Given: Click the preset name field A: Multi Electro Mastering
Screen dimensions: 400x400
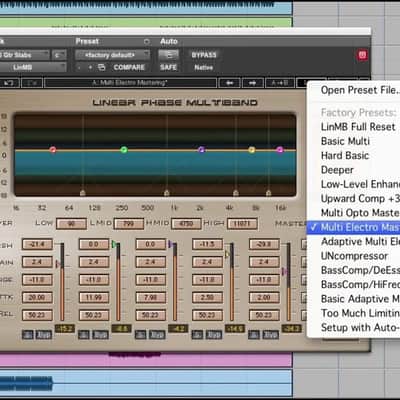Looking at the screenshot, I should [x=130, y=83].
